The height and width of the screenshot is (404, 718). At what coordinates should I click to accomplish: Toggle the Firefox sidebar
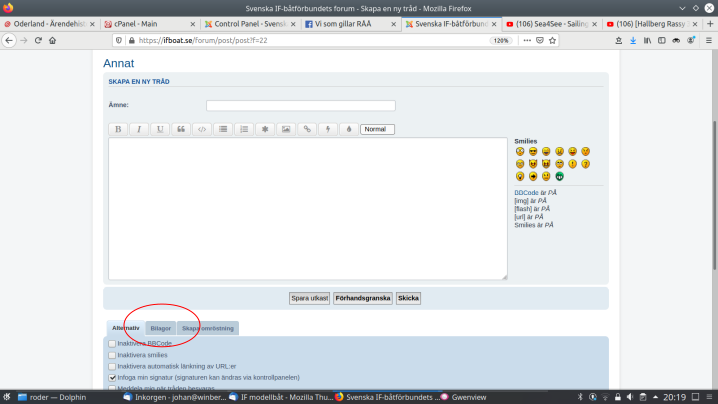coord(662,40)
